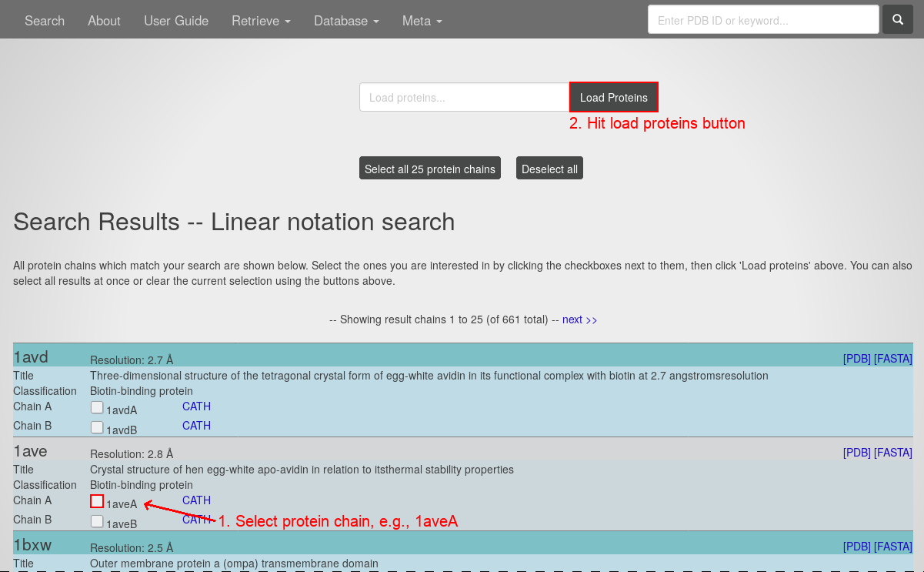Click the Deselect all button
This screenshot has height=572, width=924.
click(549, 169)
